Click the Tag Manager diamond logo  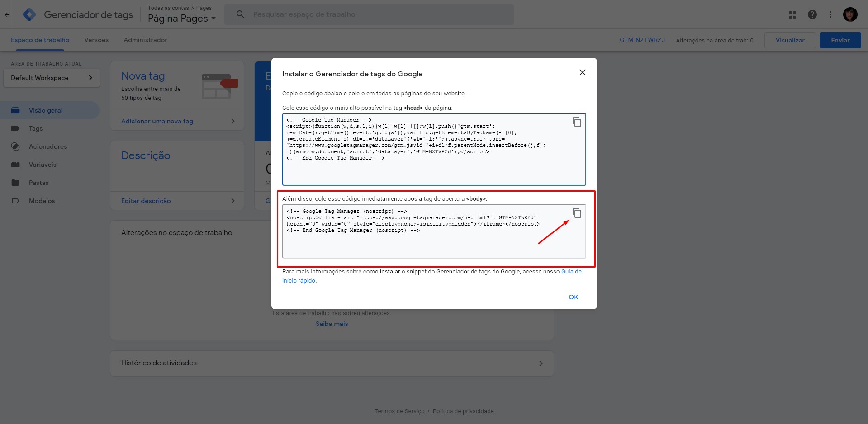(x=29, y=14)
